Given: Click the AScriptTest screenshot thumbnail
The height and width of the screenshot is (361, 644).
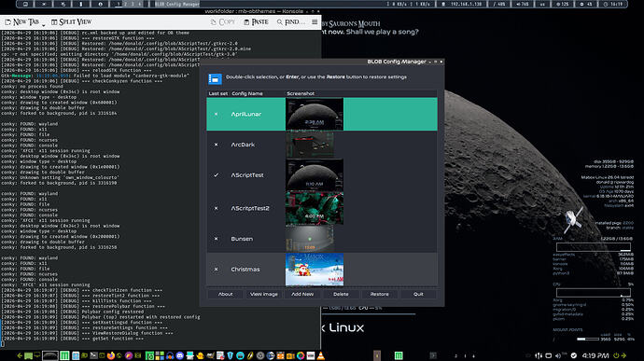Looking at the screenshot, I should tap(315, 175).
